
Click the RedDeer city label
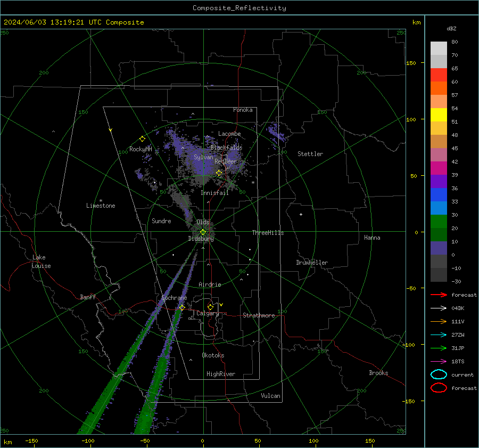226,161
